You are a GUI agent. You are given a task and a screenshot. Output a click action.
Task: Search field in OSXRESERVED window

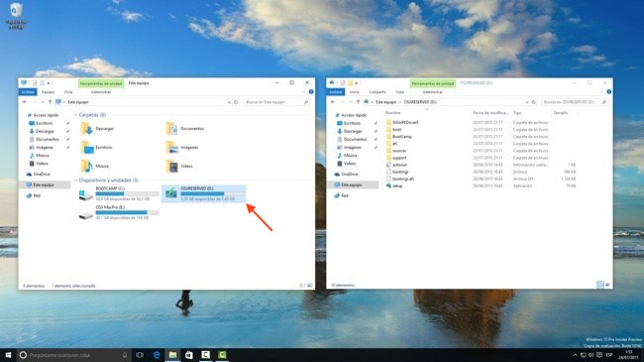pos(575,101)
